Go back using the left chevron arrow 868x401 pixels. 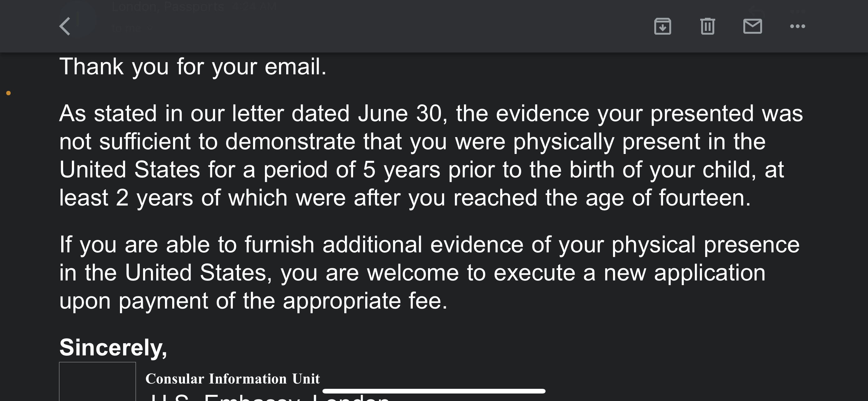[65, 26]
